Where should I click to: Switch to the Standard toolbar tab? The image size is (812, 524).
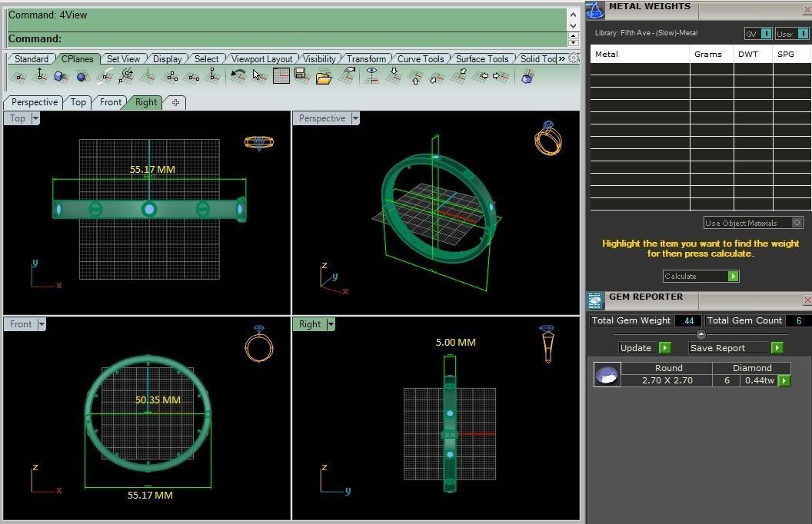tap(31, 59)
